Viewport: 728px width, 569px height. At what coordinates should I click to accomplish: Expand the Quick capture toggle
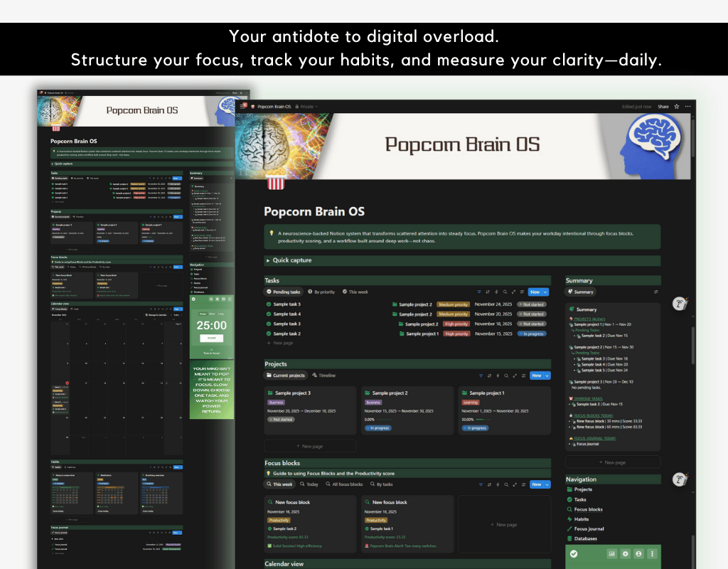pyautogui.click(x=268, y=260)
